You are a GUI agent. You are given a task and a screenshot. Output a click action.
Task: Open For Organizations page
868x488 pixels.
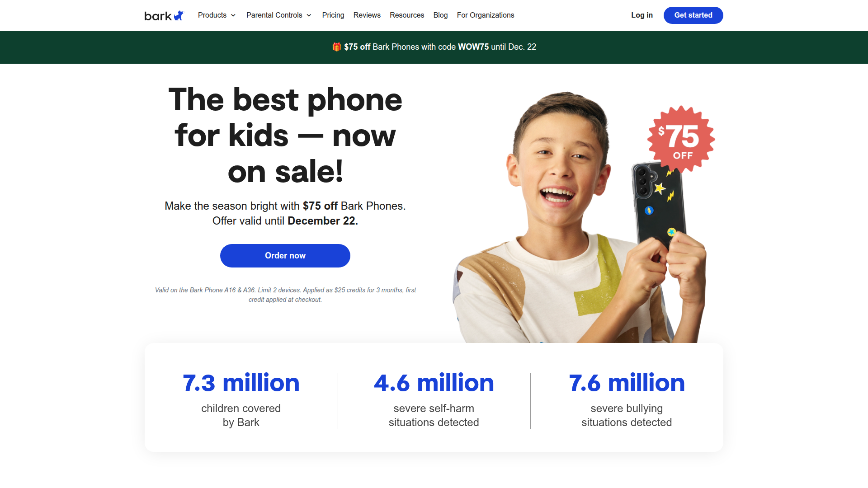pyautogui.click(x=486, y=15)
